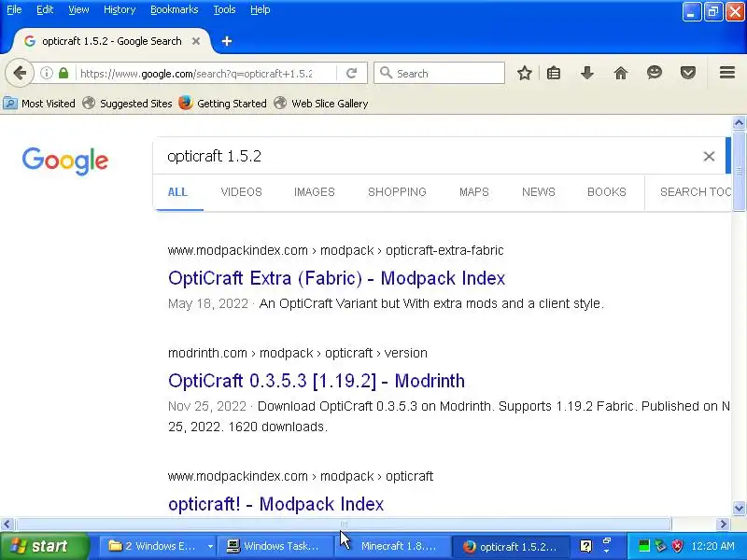Open the Help menu

click(x=261, y=9)
